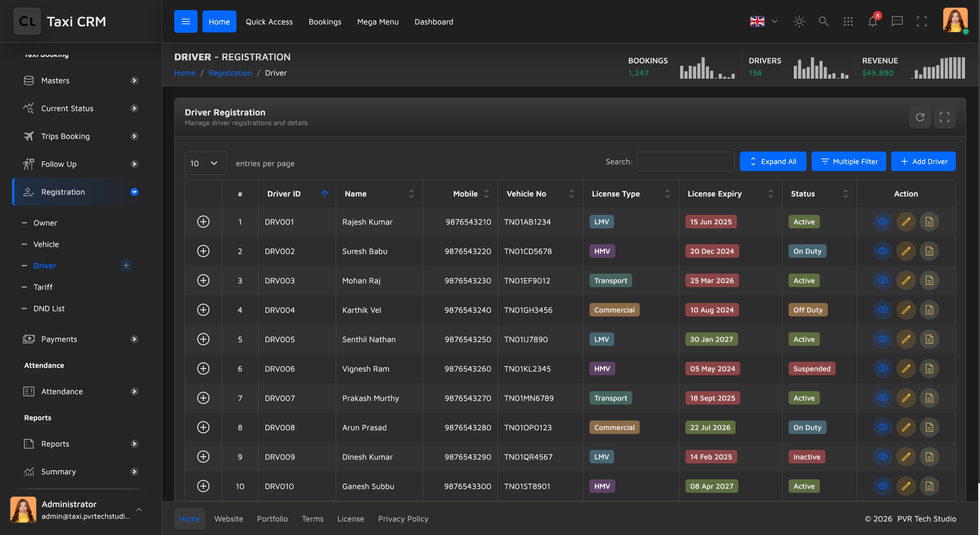Edit driver Ganesh Subbu with the pencil icon
This screenshot has width=980, height=535.
pyautogui.click(x=906, y=486)
